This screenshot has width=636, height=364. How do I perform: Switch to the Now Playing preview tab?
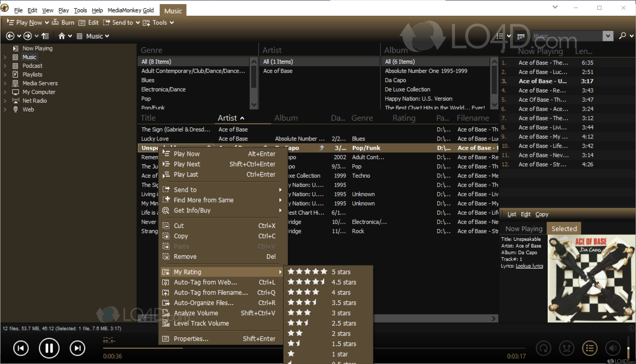(524, 229)
